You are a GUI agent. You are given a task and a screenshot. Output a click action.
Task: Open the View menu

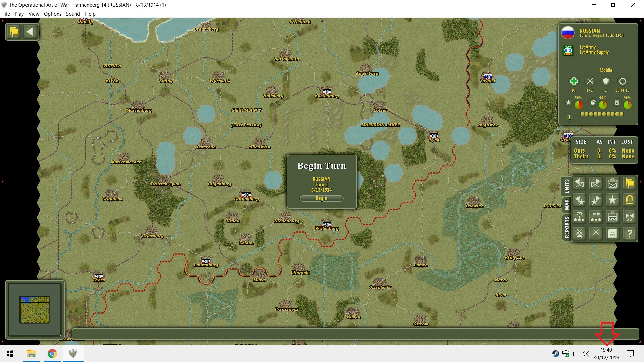[34, 14]
